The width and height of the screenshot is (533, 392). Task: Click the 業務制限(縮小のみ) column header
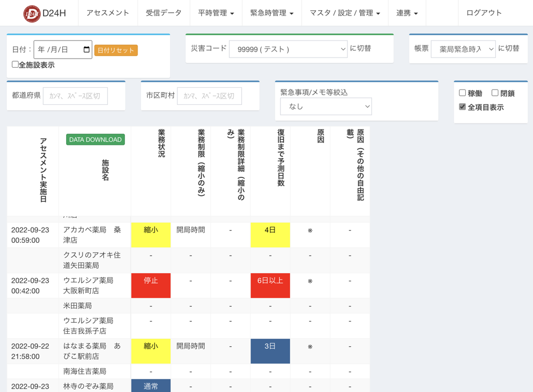(201, 162)
